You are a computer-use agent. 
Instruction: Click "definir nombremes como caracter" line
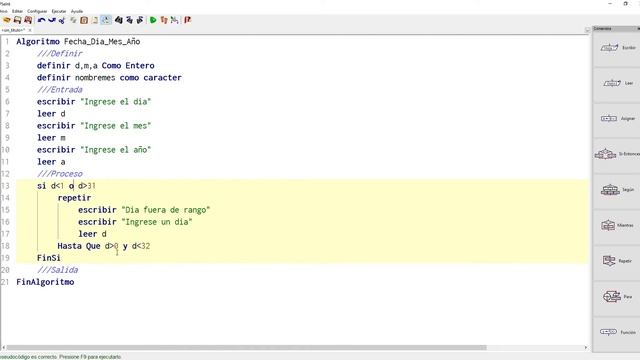[109, 78]
